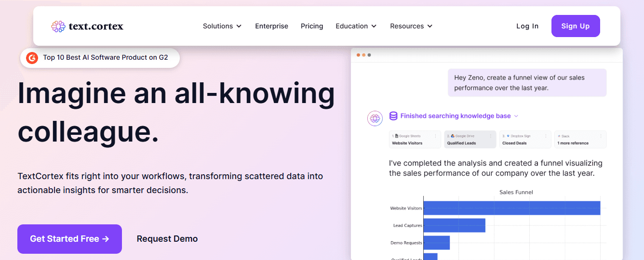This screenshot has width=644, height=260.
Task: Click the Sign Up button
Action: click(576, 26)
